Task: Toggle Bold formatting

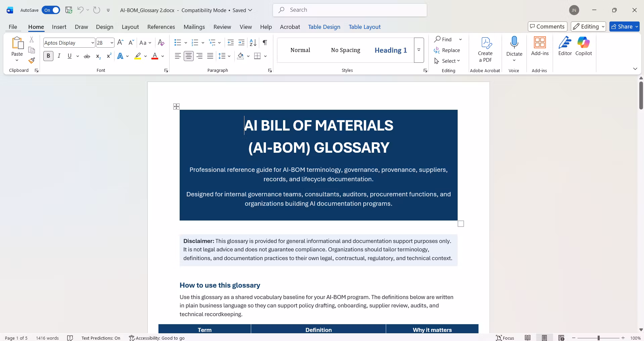Action: point(48,56)
